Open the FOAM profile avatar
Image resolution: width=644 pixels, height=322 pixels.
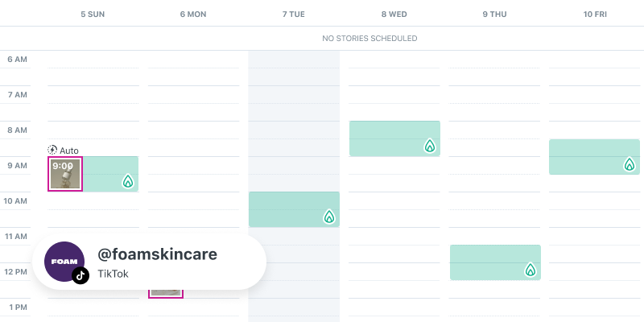click(x=64, y=261)
